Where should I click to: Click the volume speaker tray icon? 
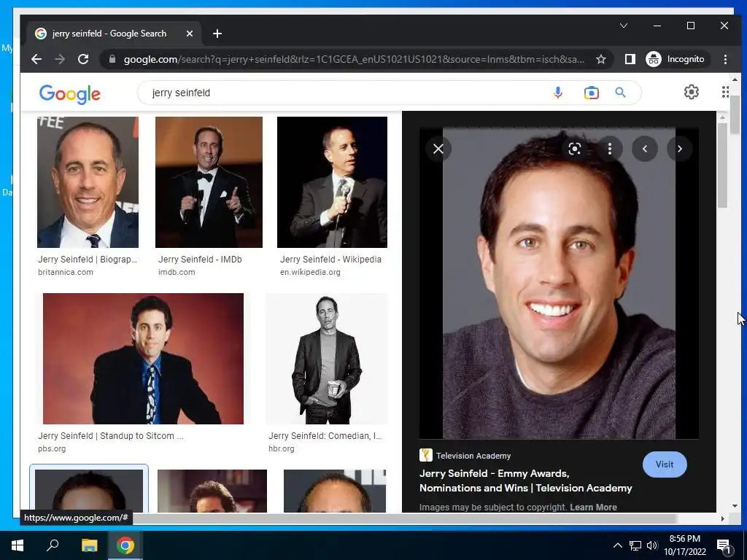pyautogui.click(x=651, y=545)
